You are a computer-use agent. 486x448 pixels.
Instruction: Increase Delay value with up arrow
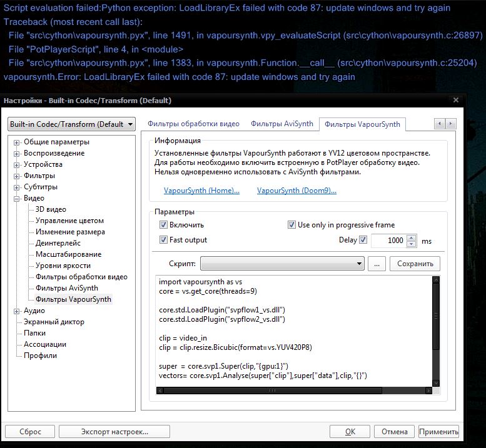click(411, 237)
